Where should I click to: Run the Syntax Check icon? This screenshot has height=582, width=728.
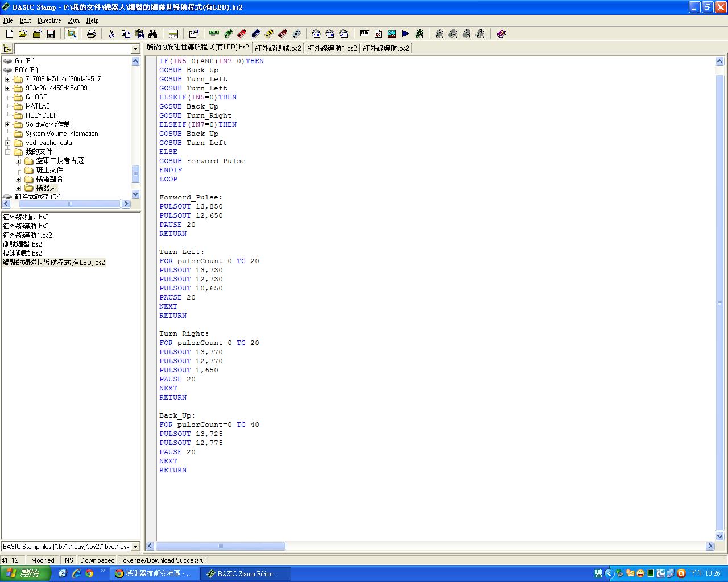click(x=378, y=34)
